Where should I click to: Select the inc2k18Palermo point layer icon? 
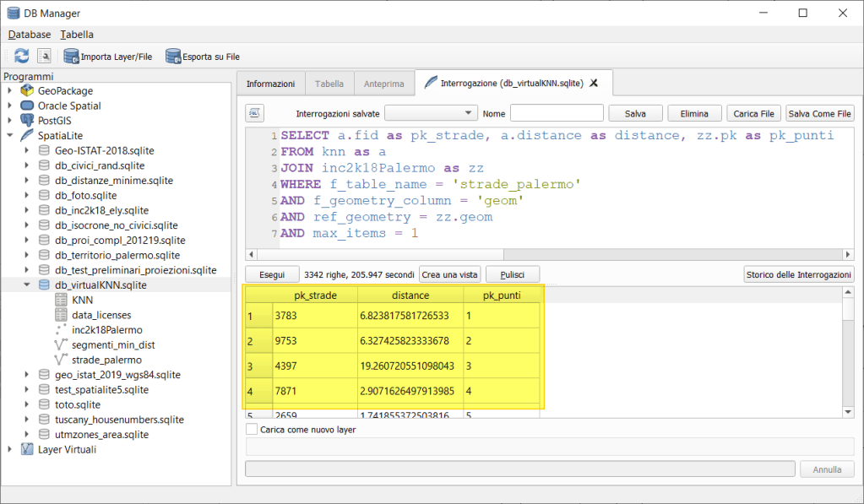coord(61,330)
